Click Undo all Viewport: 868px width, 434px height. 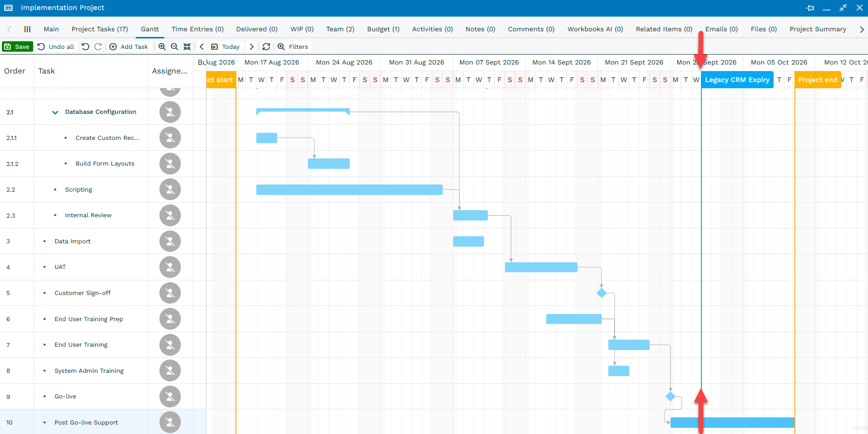[x=56, y=46]
